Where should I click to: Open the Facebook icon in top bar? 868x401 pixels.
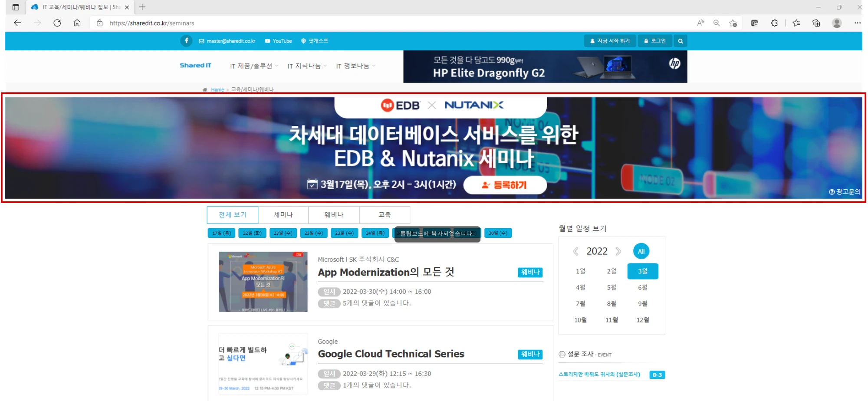tap(186, 41)
